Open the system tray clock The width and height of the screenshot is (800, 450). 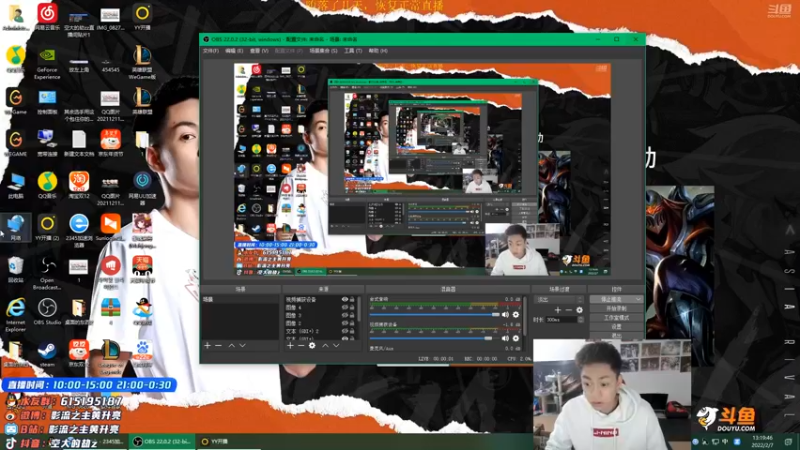762,441
